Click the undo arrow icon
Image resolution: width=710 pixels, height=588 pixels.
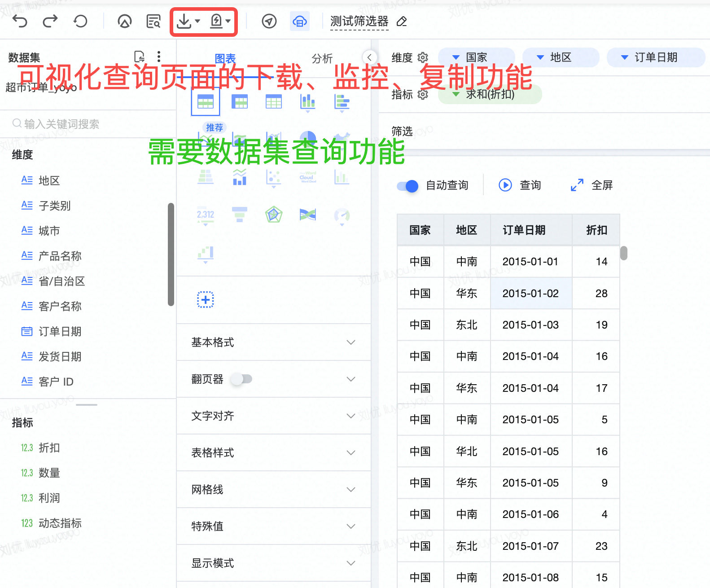[x=20, y=21]
